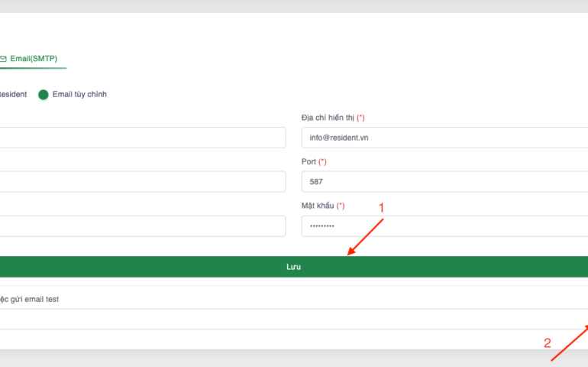
Task: Click the red annotation number 1
Action: (x=382, y=207)
